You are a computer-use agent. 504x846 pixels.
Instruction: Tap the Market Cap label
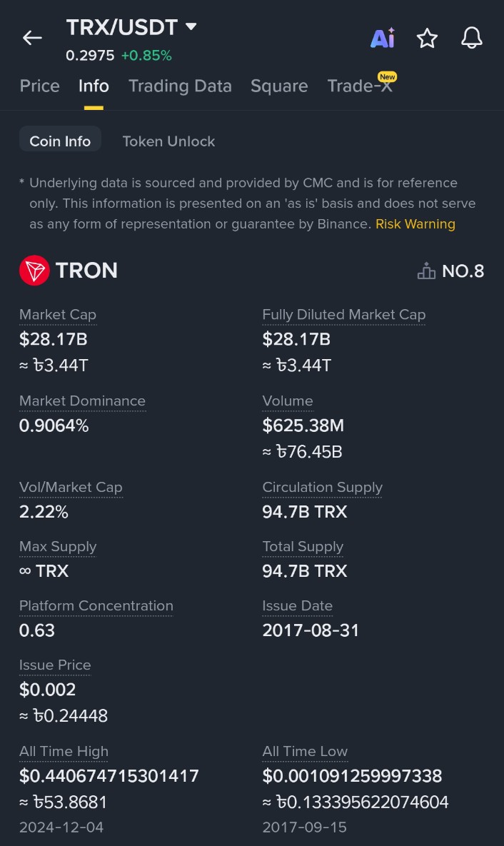(x=58, y=315)
